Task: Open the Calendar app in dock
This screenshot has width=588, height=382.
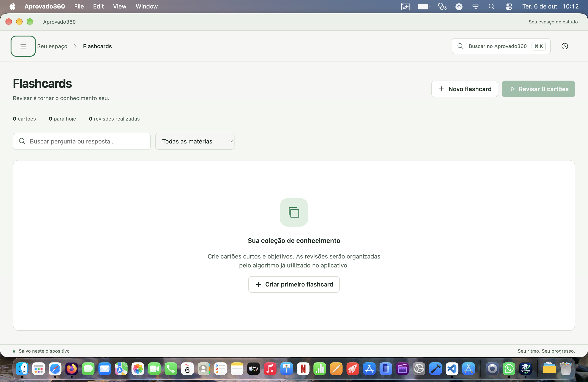Action: 187,369
